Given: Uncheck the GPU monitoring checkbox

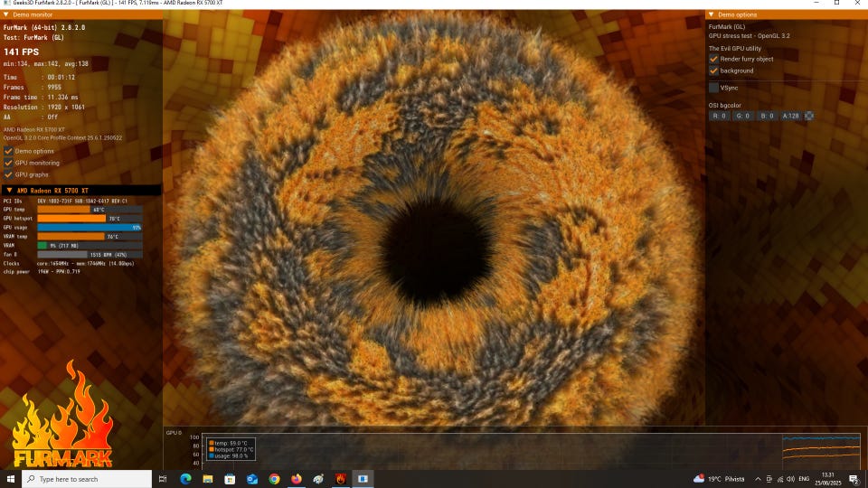Looking at the screenshot, I should (8, 163).
